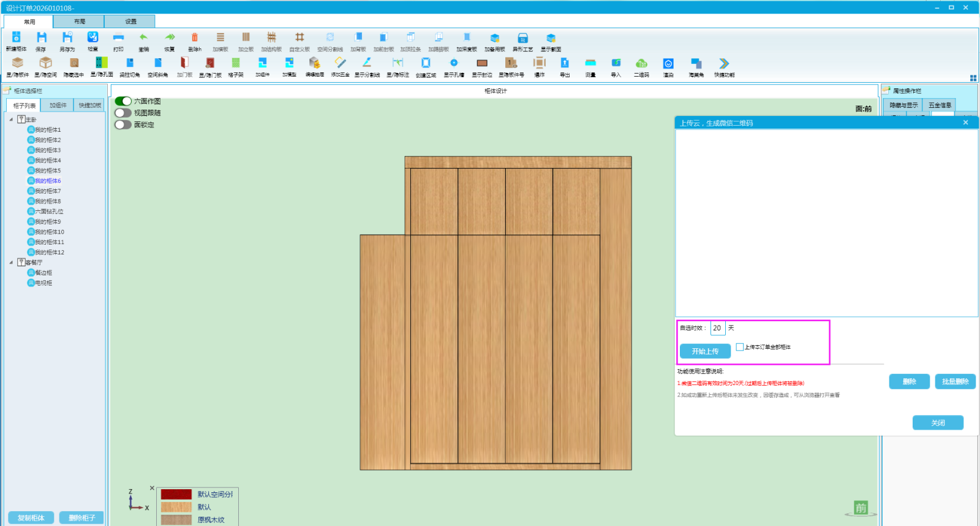The image size is (980, 526).
Task: Expand the 快捷功能 chevron menu
Action: tap(724, 63)
